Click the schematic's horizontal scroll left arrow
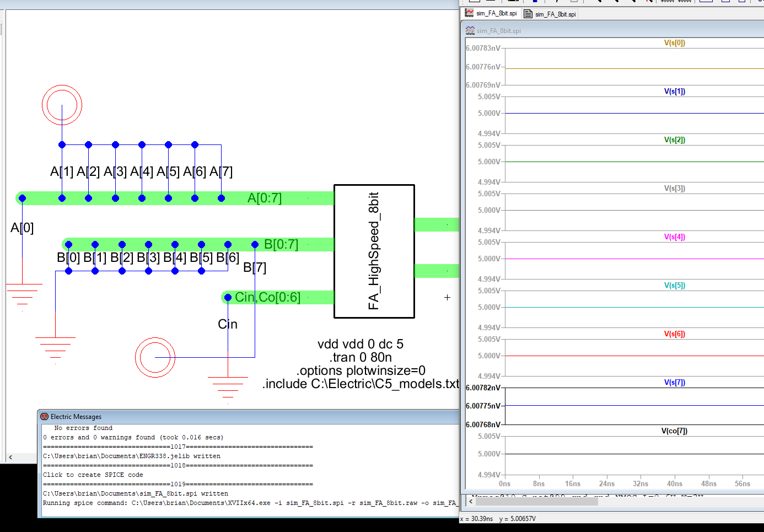 click(10, 457)
